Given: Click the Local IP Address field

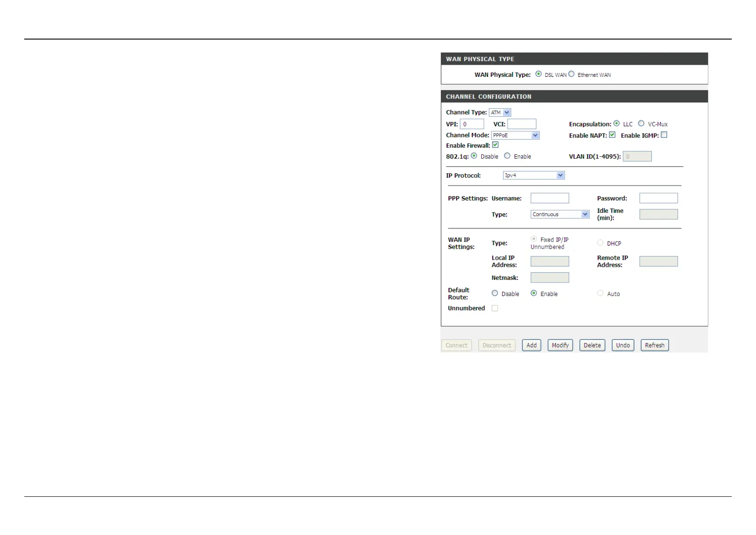Looking at the screenshot, I should point(549,261).
